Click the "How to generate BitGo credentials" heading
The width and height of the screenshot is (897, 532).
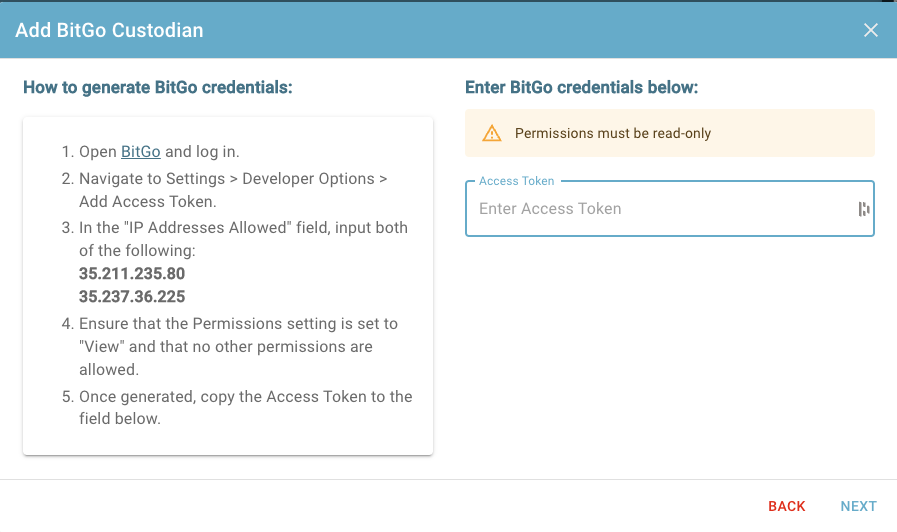(x=158, y=88)
